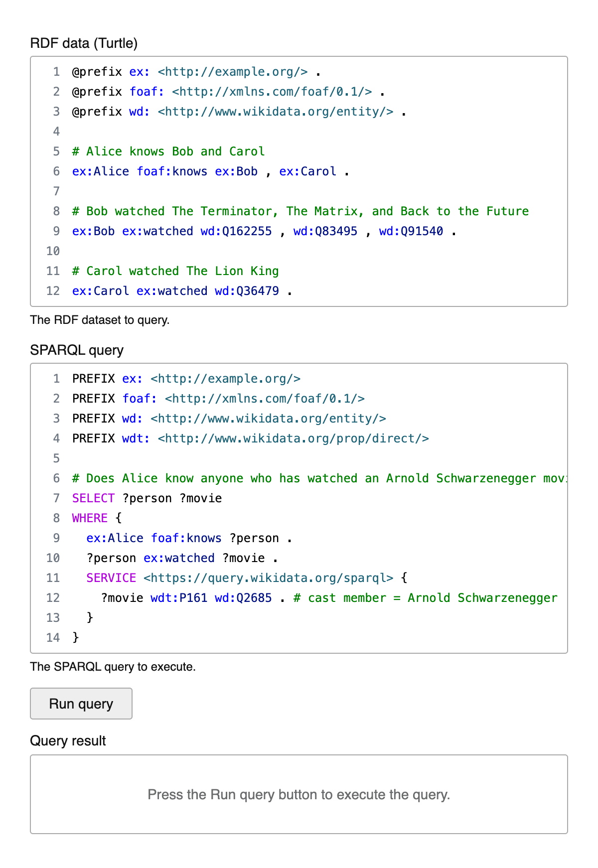Click the PREFIX foaf: line in SPARQL query
This screenshot has width=598, height=868.
[218, 399]
